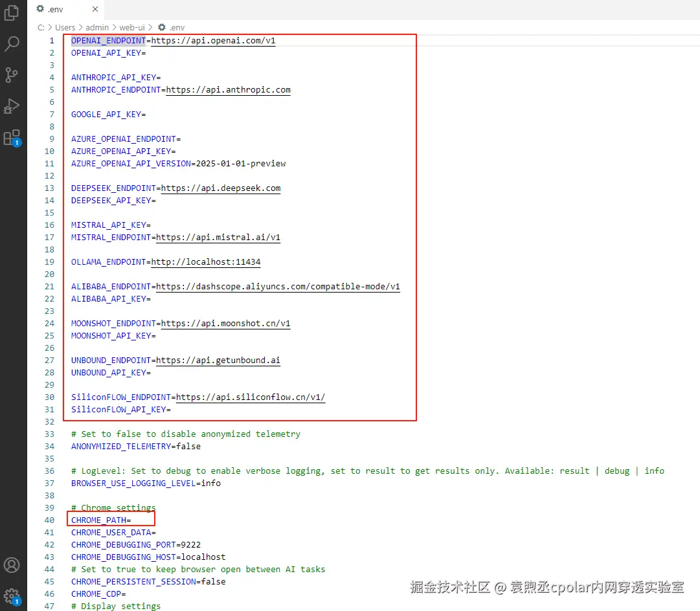The image size is (700, 611).
Task: Open link https://api.openai.com/v1
Action: [x=214, y=41]
